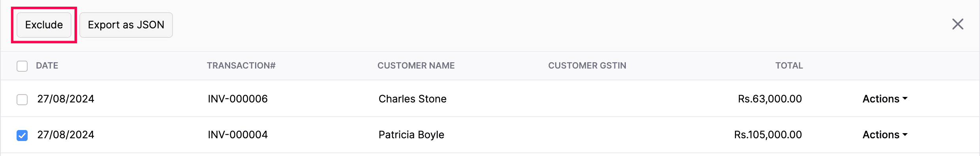This screenshot has width=980, height=156.
Task: Select the INV-000006 row checkbox
Action: (22, 99)
